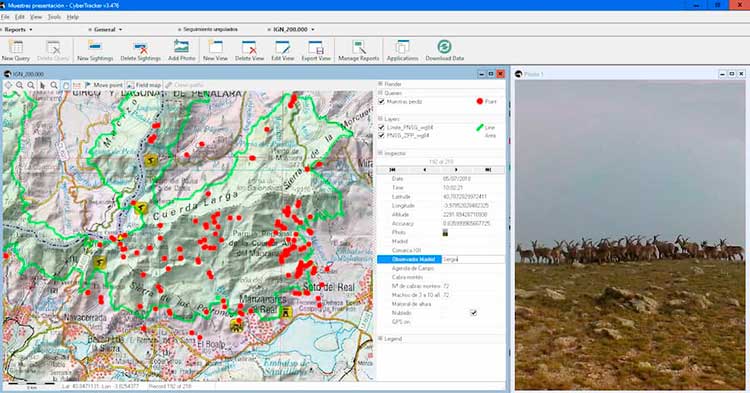The width and height of the screenshot is (750, 393).
Task: Collapse the Inspector section
Action: click(380, 153)
